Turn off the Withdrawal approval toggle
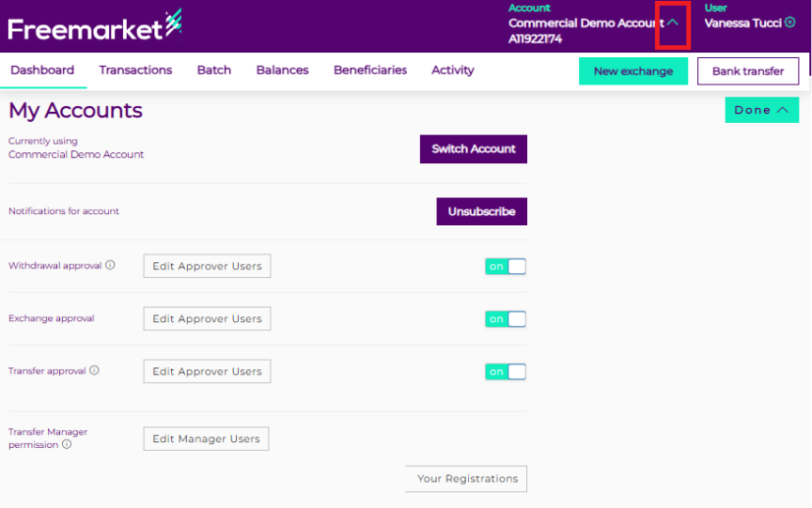 pyautogui.click(x=506, y=267)
